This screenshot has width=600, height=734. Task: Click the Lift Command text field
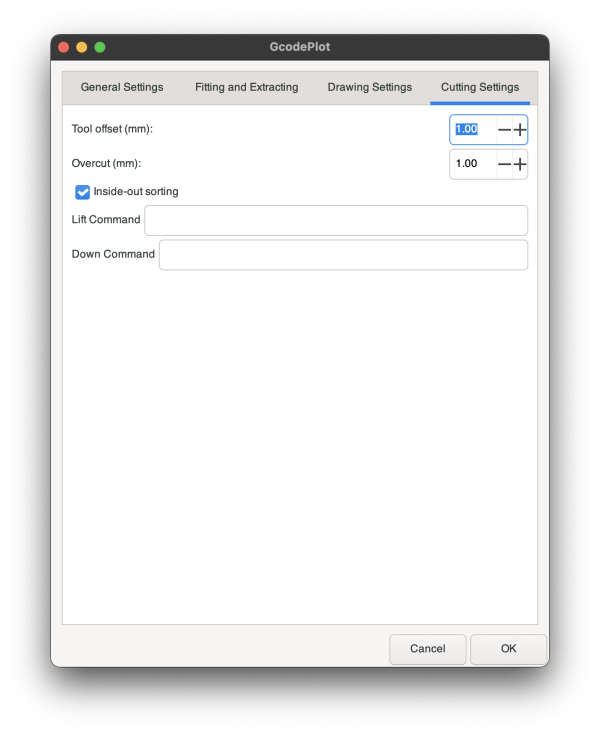coord(336,220)
